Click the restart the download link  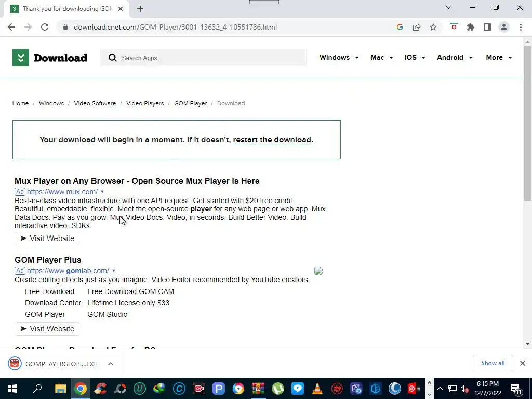(273, 140)
